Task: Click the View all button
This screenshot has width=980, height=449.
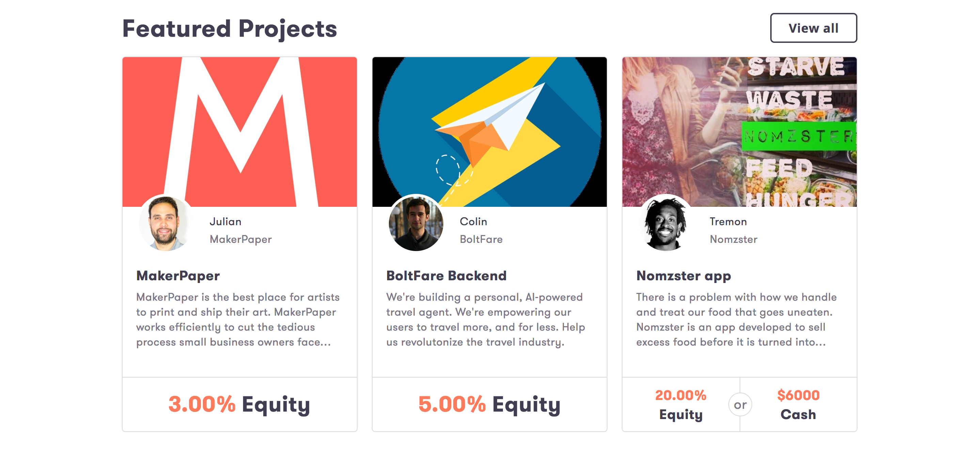Action: pos(813,28)
